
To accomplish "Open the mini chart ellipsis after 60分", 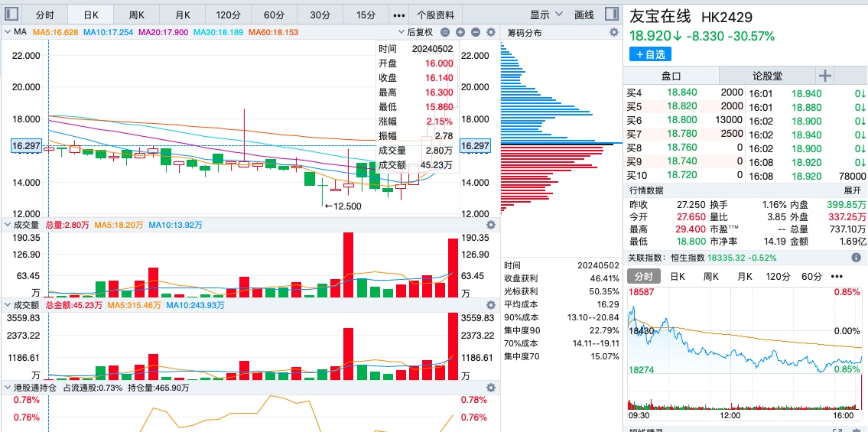I will pos(837,277).
